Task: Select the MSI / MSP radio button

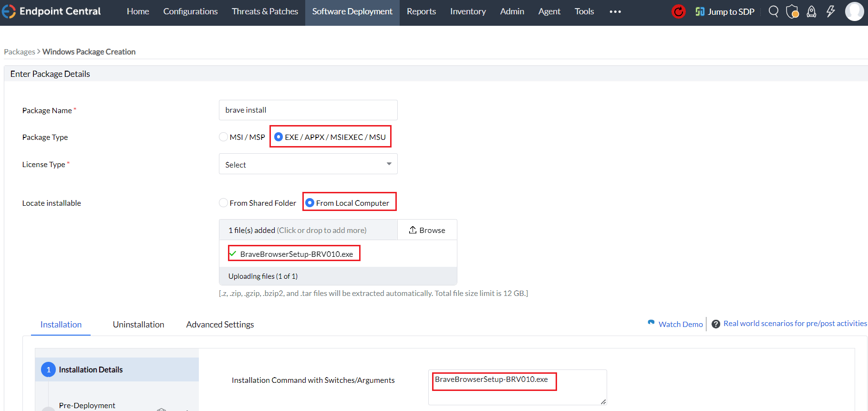Action: [x=223, y=137]
